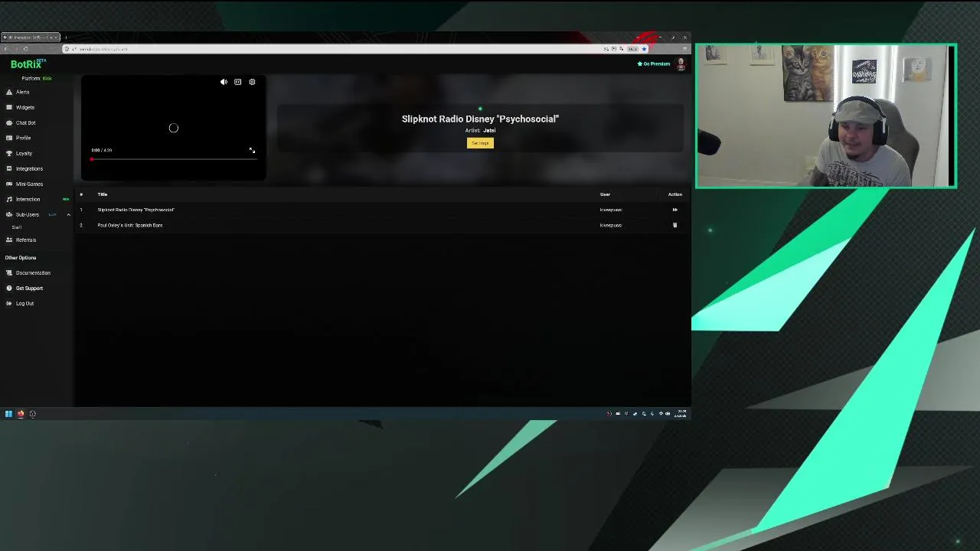Click the Alerts warning triangle icon
Screen dimensions: 980x551
pyautogui.click(x=9, y=92)
